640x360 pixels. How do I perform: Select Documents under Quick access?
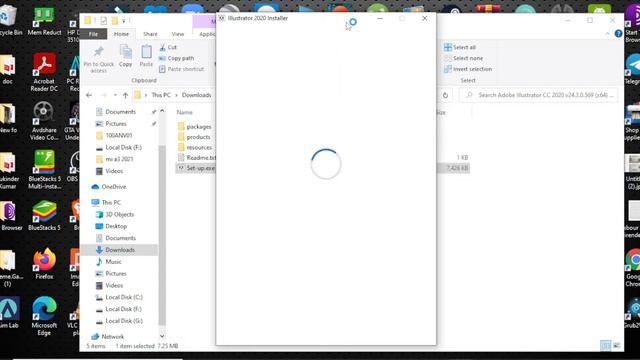(120, 112)
